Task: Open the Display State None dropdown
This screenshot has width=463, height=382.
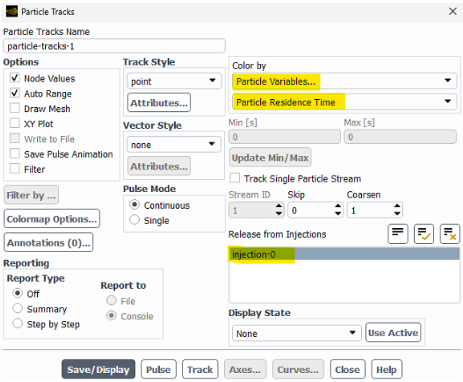Action: pos(297,333)
